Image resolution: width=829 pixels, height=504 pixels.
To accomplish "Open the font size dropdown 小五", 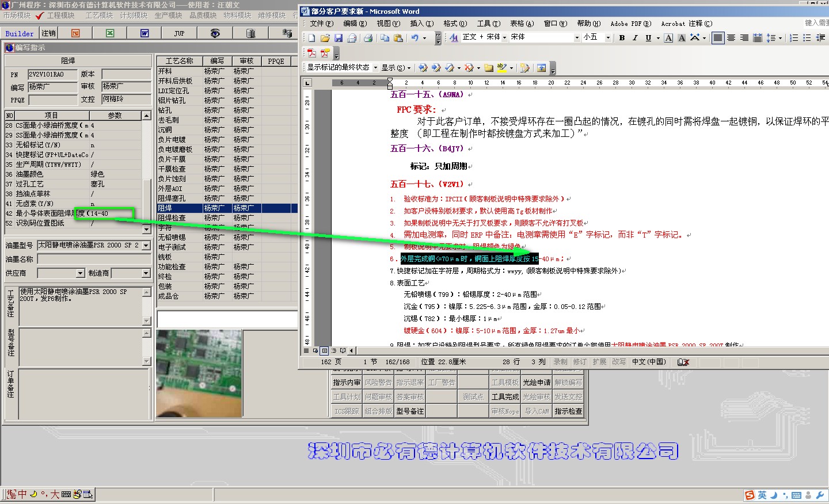I will 608,37.
